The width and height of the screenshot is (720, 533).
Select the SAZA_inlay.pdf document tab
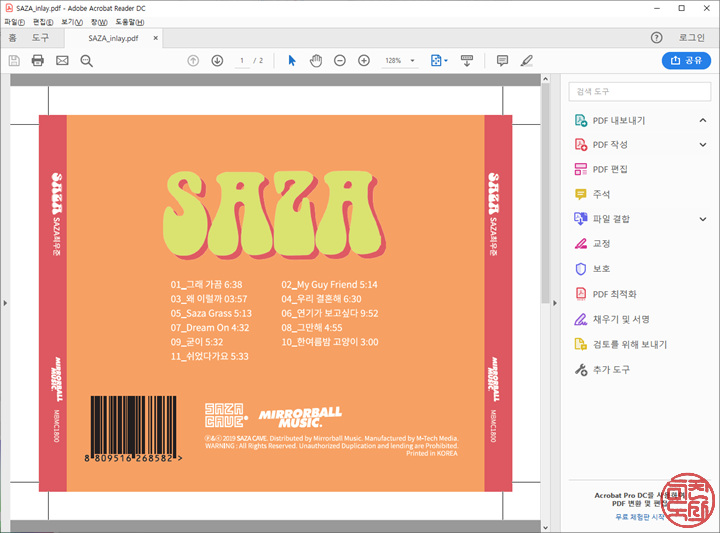(113, 38)
